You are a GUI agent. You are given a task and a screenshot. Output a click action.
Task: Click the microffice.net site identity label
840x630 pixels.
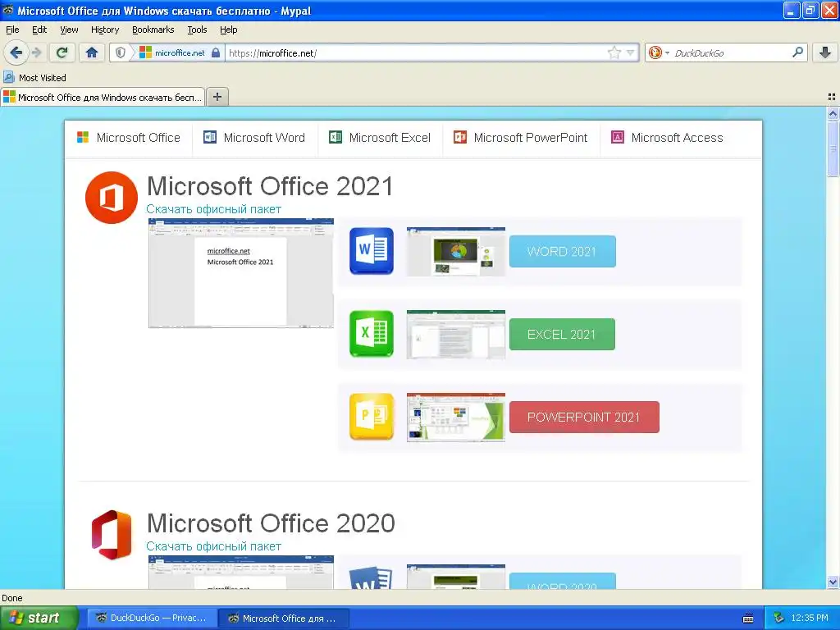(180, 52)
